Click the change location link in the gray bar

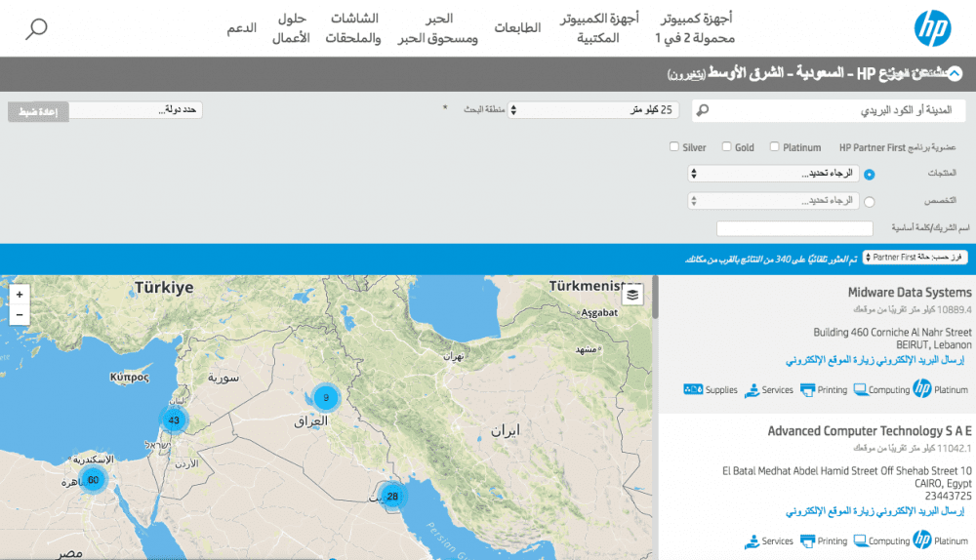tap(686, 75)
